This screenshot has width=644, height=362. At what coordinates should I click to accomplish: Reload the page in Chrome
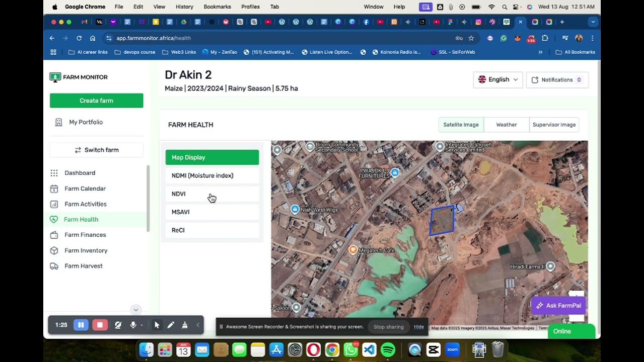pyautogui.click(x=79, y=38)
